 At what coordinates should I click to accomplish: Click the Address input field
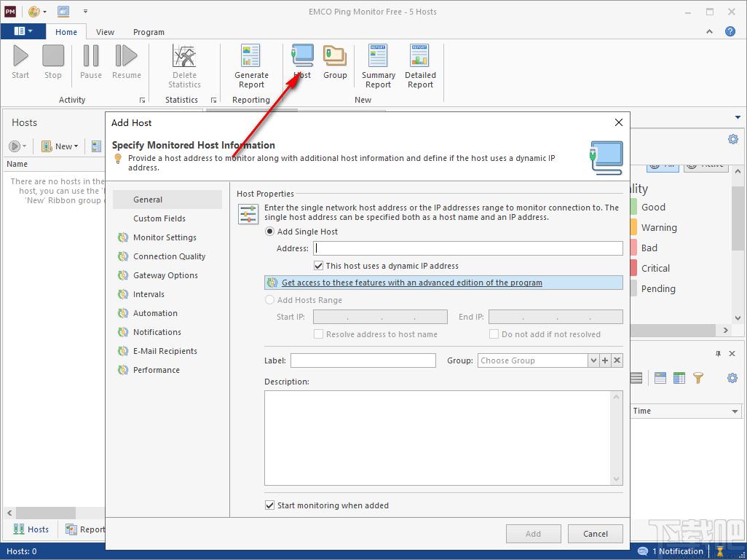point(468,248)
